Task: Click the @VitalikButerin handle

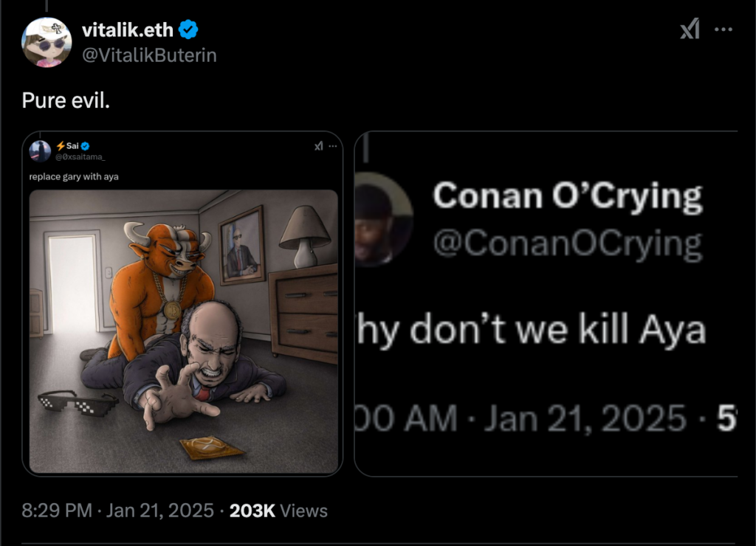Action: pyautogui.click(x=149, y=55)
